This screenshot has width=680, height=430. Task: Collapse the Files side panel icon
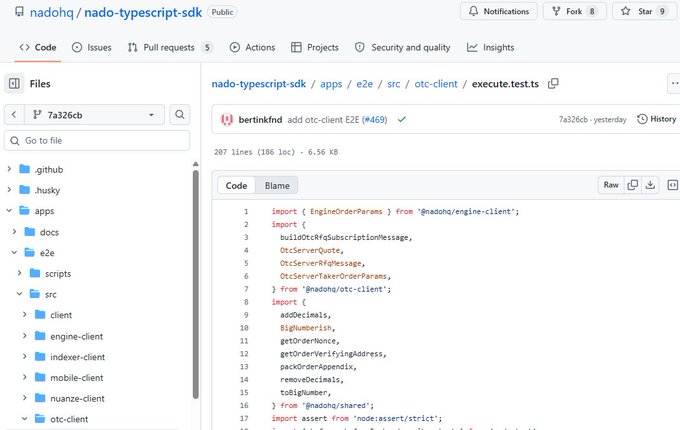[x=14, y=83]
